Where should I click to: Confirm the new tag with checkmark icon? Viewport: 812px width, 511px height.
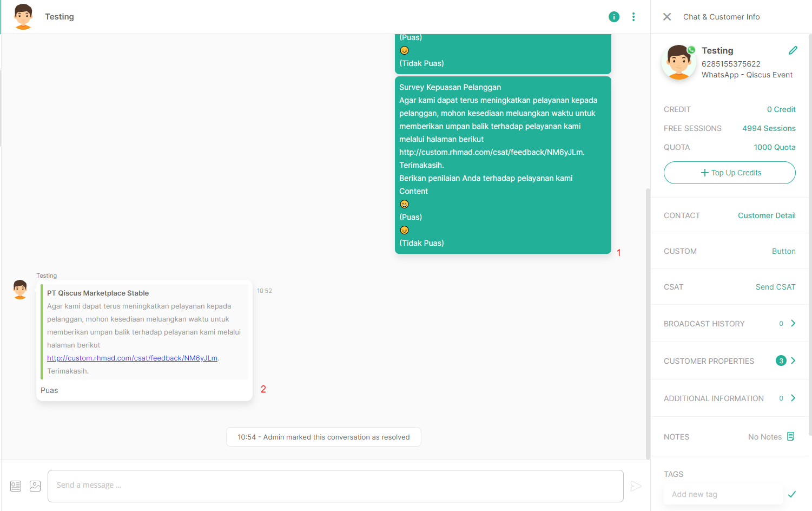pos(792,494)
